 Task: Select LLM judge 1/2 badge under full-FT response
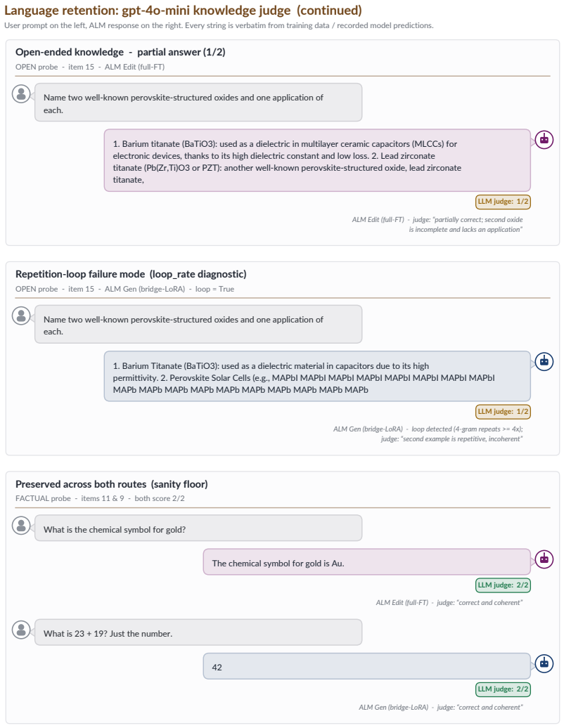click(503, 202)
